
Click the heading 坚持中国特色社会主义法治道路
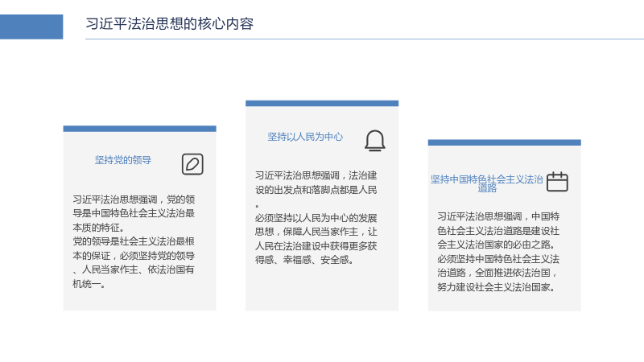coord(487,183)
